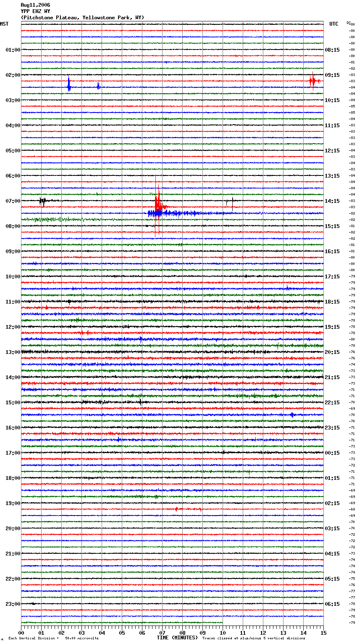Click the "UTC" time zone header
357x644 pixels.
point(333,24)
